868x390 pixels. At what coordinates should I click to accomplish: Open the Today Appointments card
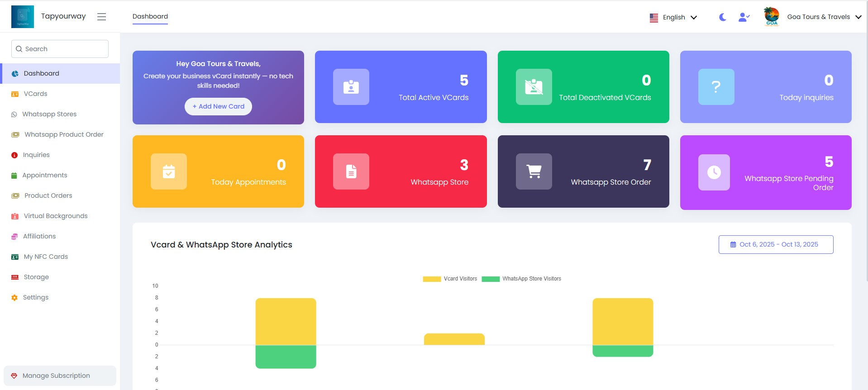[x=218, y=171]
